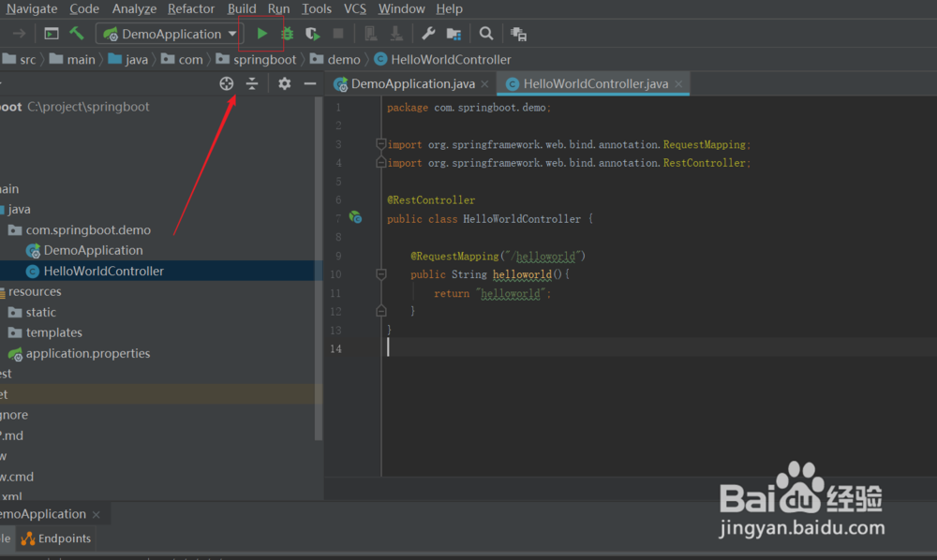Viewport: 937px width, 560px height.
Task: Switch to DemoApplication.java tab
Action: (x=412, y=83)
